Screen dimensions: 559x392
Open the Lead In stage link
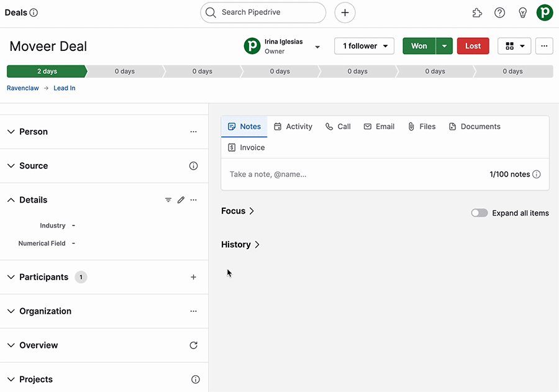(x=64, y=88)
